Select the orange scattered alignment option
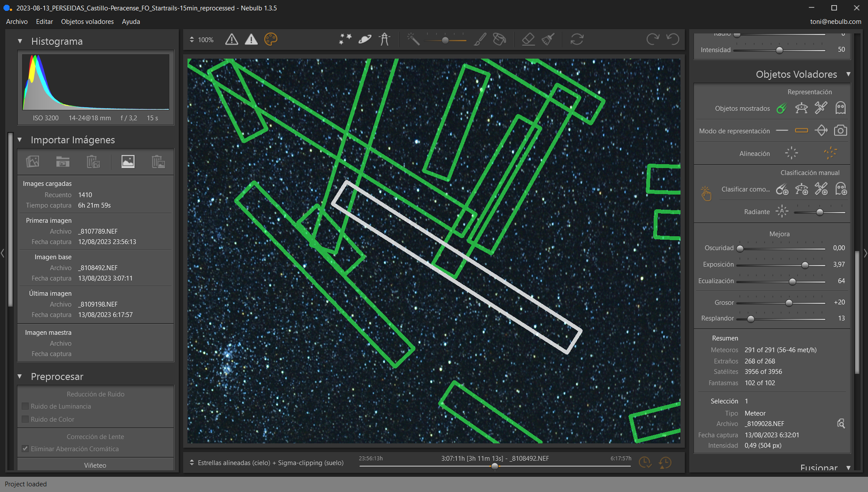The width and height of the screenshot is (868, 492). [831, 153]
